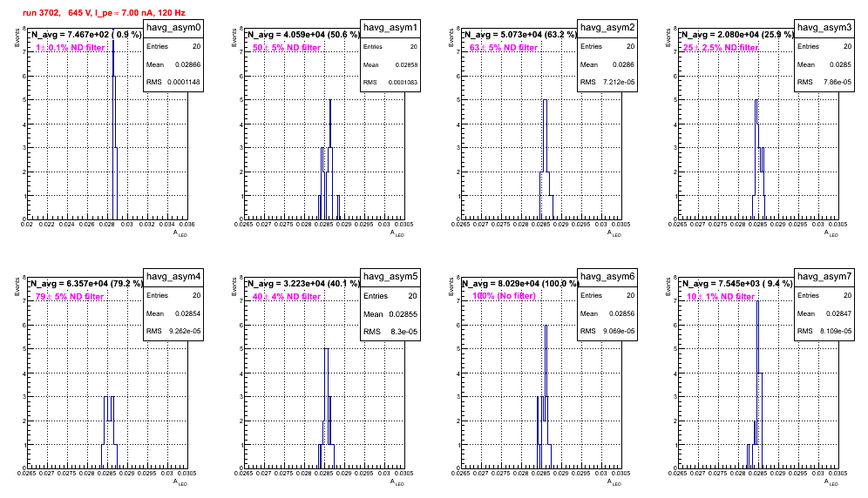This screenshot has height=498, width=868.
Task: Click Entries 20 in the havg_asym0 box
Action: point(173,46)
